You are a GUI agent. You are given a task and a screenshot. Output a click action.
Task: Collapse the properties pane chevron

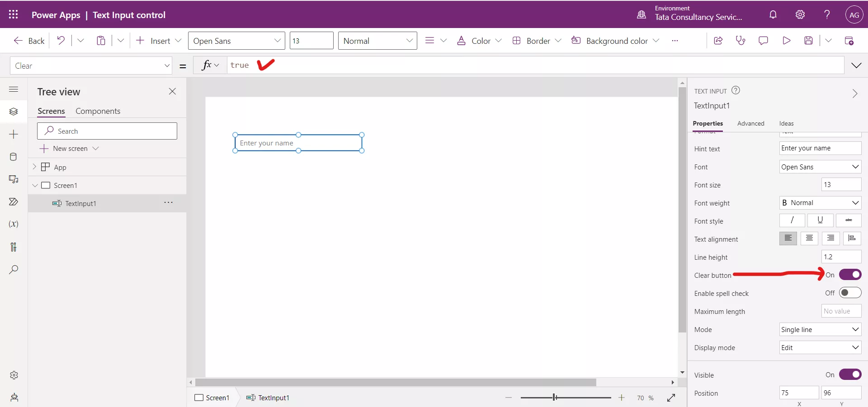point(854,94)
